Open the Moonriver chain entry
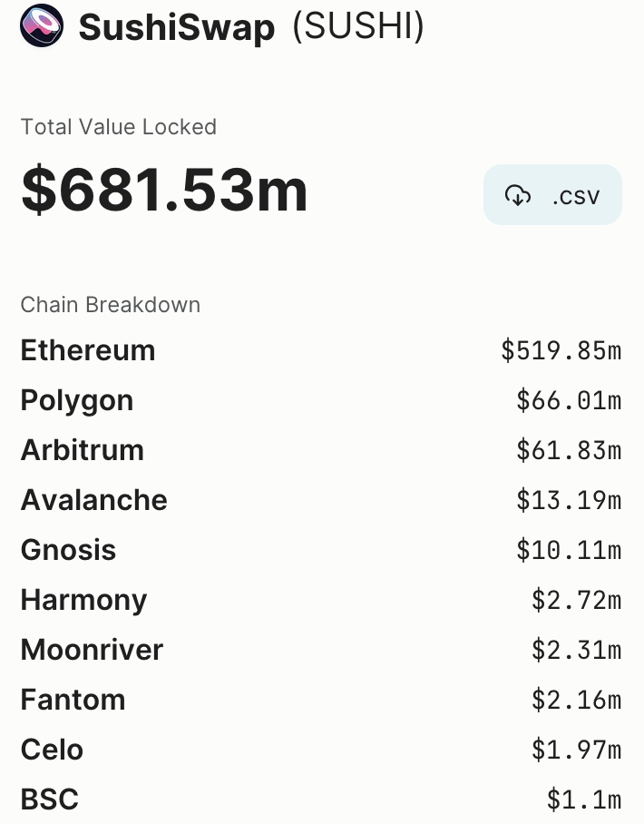Screen dimensions: 644x824 92,650
